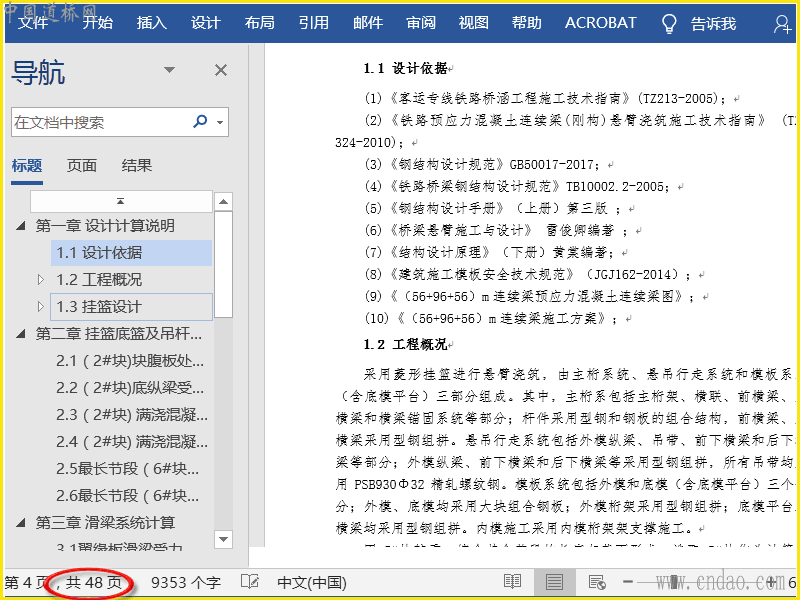Image resolution: width=800 pixels, height=600 pixels.
Task: Open the ACROBAT ribbon tab
Action: pos(601,23)
